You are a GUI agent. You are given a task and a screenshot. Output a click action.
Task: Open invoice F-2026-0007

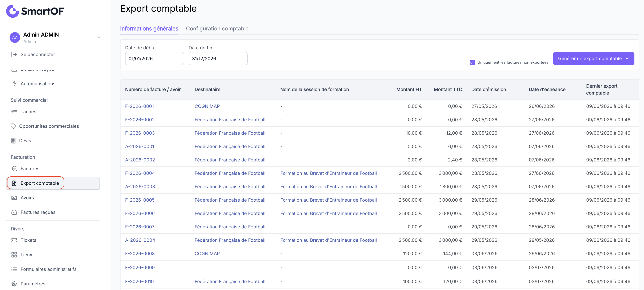(x=139, y=227)
